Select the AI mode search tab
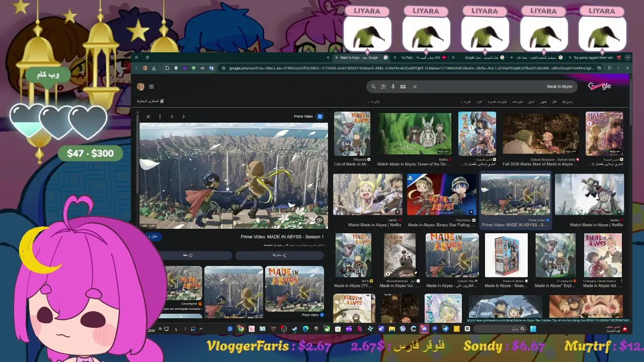 click(x=567, y=102)
